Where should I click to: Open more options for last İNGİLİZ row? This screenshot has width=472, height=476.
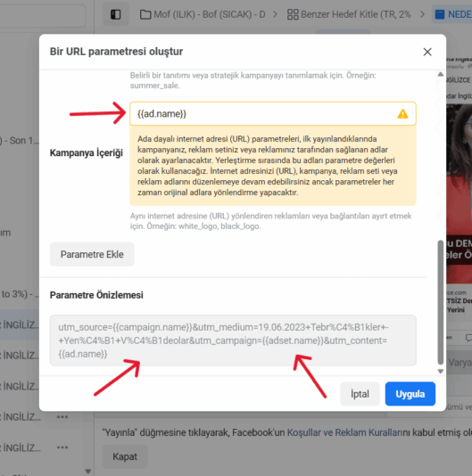coord(62,447)
